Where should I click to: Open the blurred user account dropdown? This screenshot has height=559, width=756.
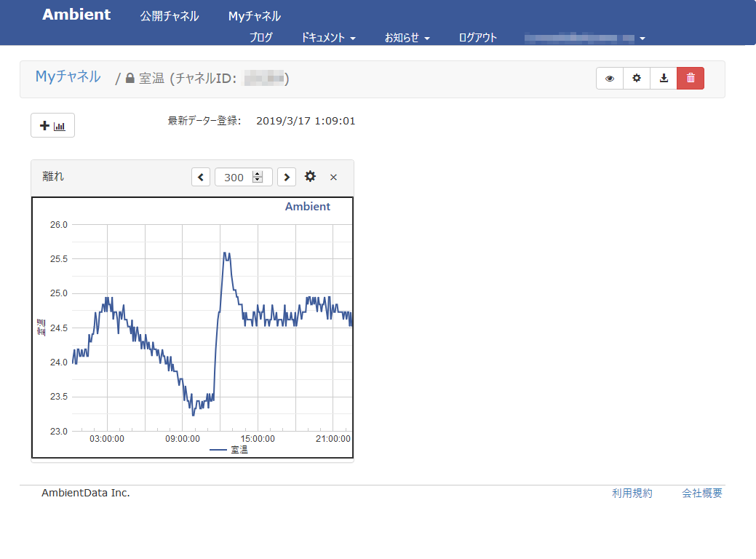585,38
